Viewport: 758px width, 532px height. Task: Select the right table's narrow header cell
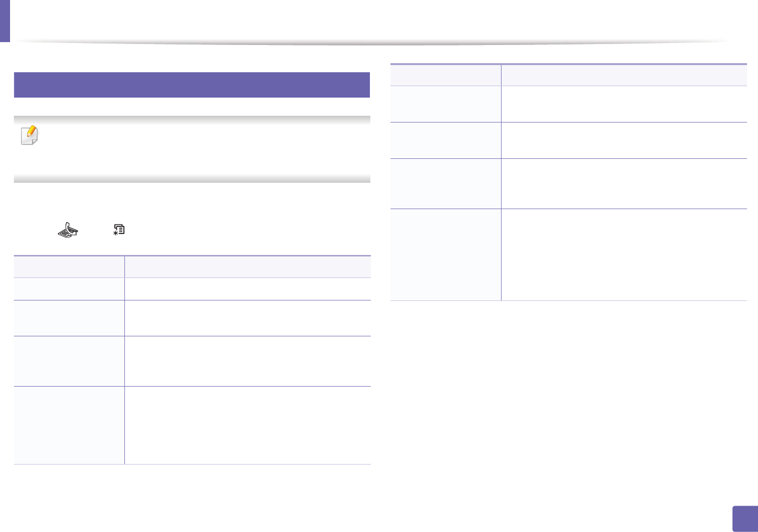coord(446,75)
